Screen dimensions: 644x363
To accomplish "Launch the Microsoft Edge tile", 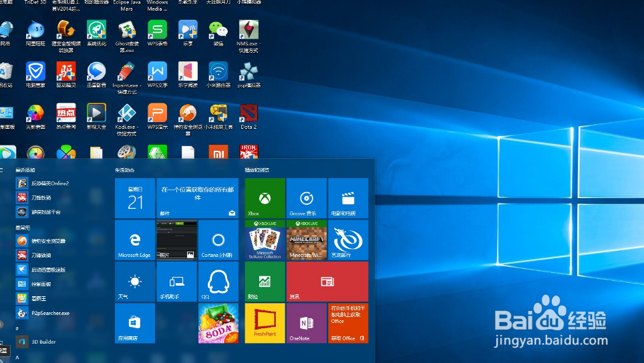I will click(x=135, y=240).
